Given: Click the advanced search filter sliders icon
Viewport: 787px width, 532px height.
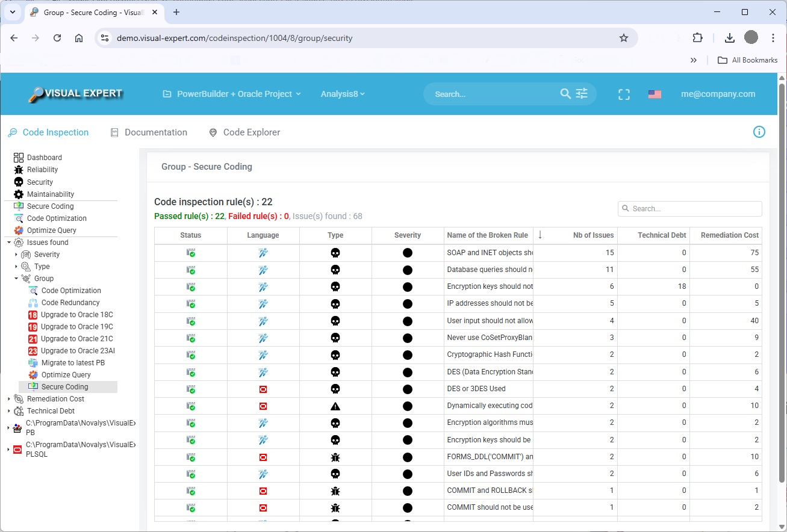Looking at the screenshot, I should tap(582, 94).
